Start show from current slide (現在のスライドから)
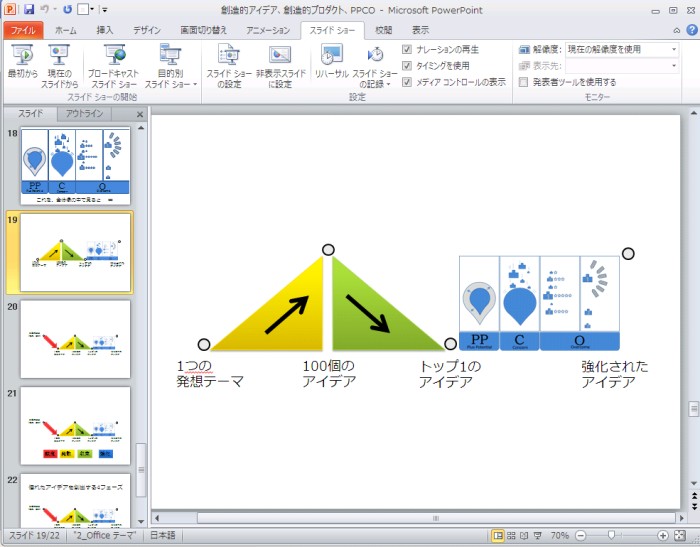Screen dimensions: 700x547 point(59,66)
